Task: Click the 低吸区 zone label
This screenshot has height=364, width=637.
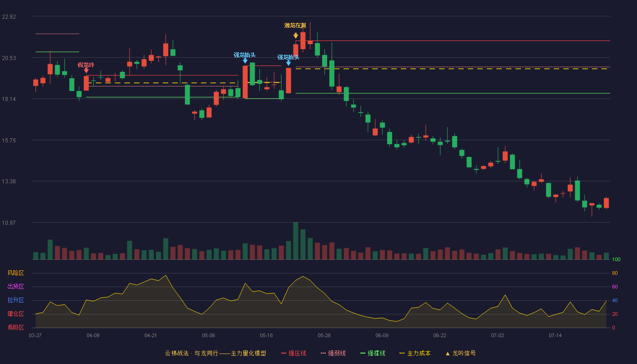Action: coord(15,327)
